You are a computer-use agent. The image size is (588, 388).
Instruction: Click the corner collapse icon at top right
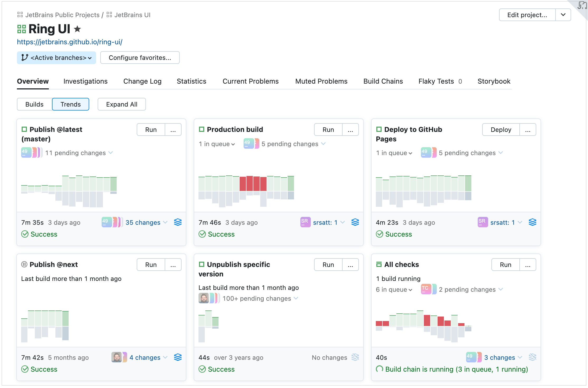pos(582,5)
